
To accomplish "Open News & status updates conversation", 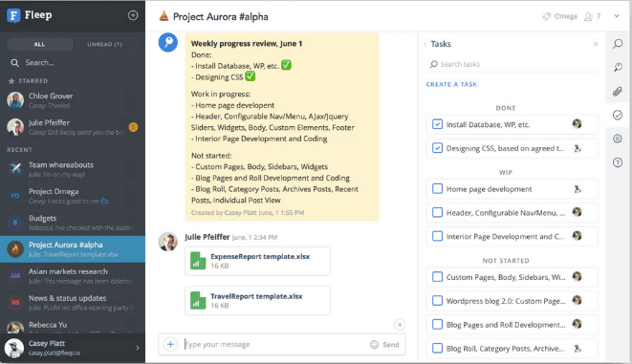I will click(73, 303).
